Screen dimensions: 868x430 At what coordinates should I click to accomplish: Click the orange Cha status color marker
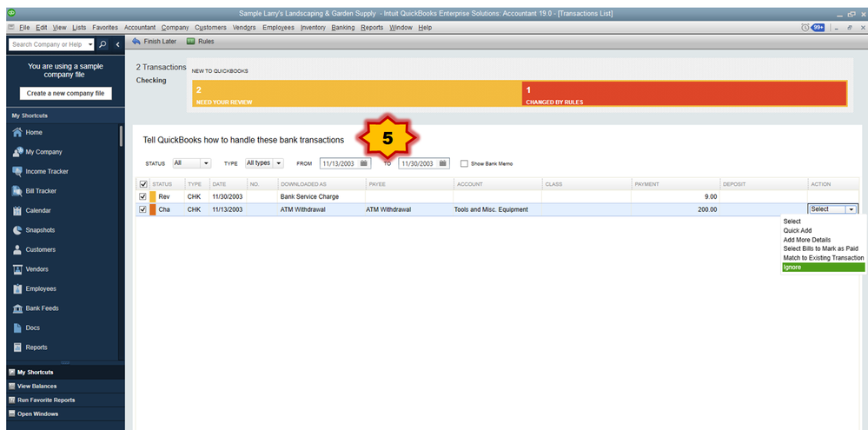153,209
